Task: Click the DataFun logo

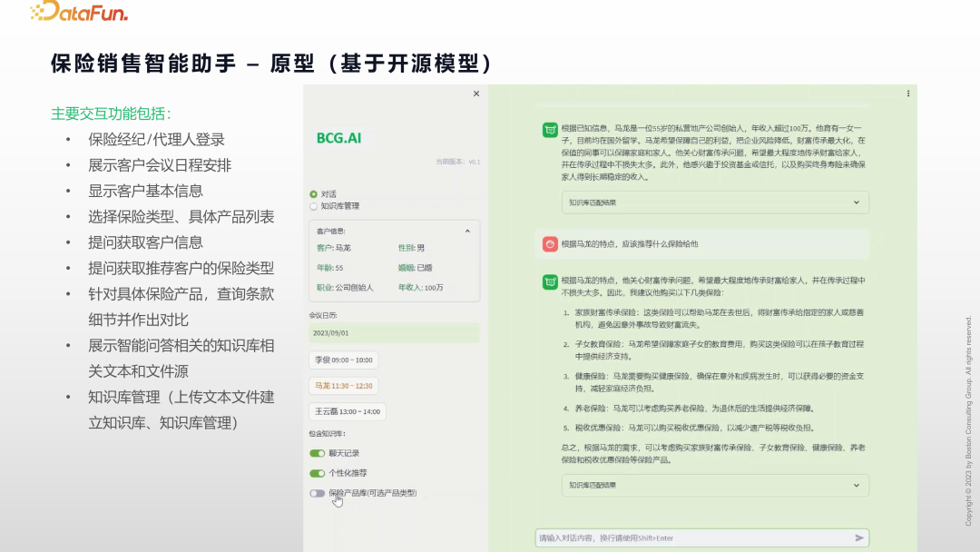Action: tap(80, 14)
